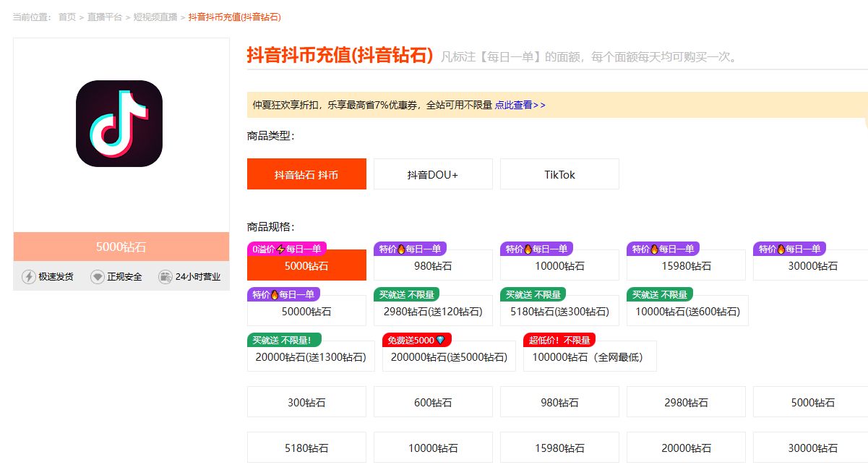
Task: Click the 商品类型： label
Action: coord(271,136)
